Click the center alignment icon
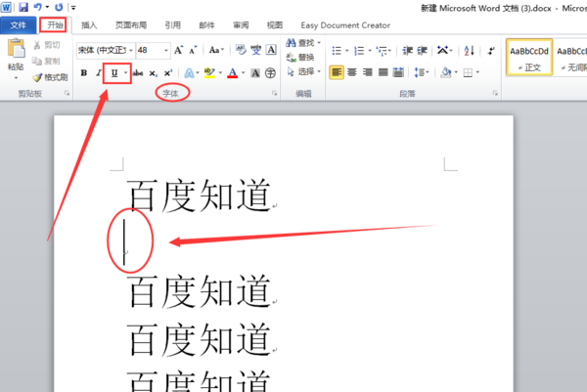Image resolution: width=587 pixels, height=392 pixels. [x=352, y=71]
